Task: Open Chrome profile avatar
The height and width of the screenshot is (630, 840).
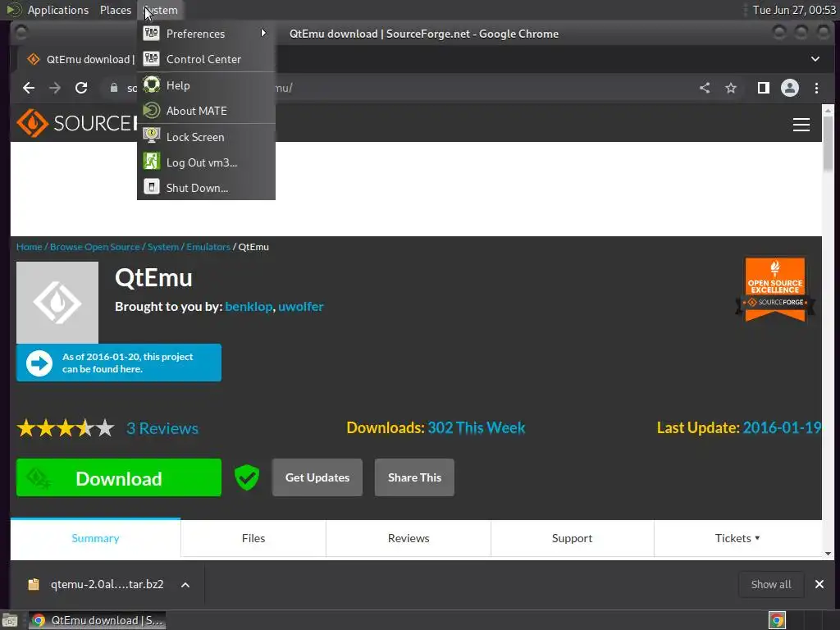Action: pyautogui.click(x=790, y=88)
